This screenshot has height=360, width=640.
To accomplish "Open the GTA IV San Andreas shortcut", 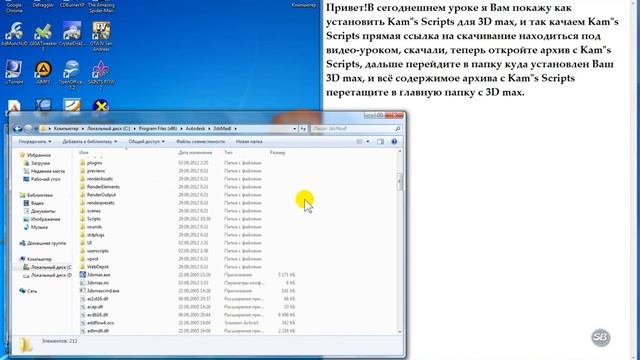I will (x=101, y=36).
